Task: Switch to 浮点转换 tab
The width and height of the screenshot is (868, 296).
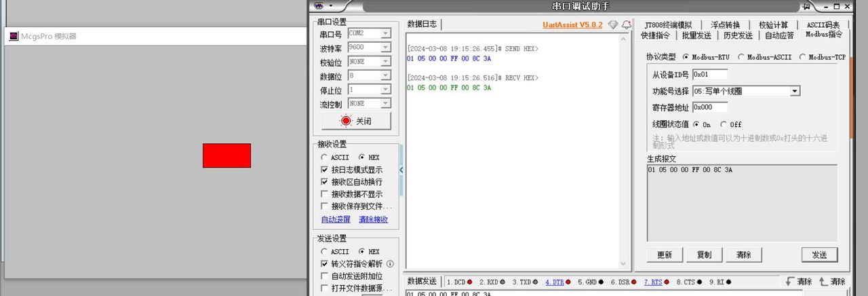Action: (x=726, y=25)
